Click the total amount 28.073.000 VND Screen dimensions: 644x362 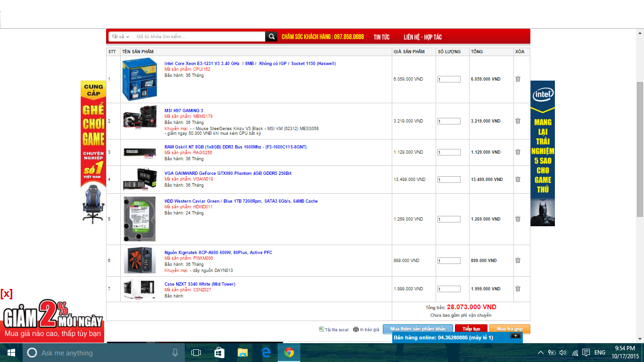pos(471,307)
